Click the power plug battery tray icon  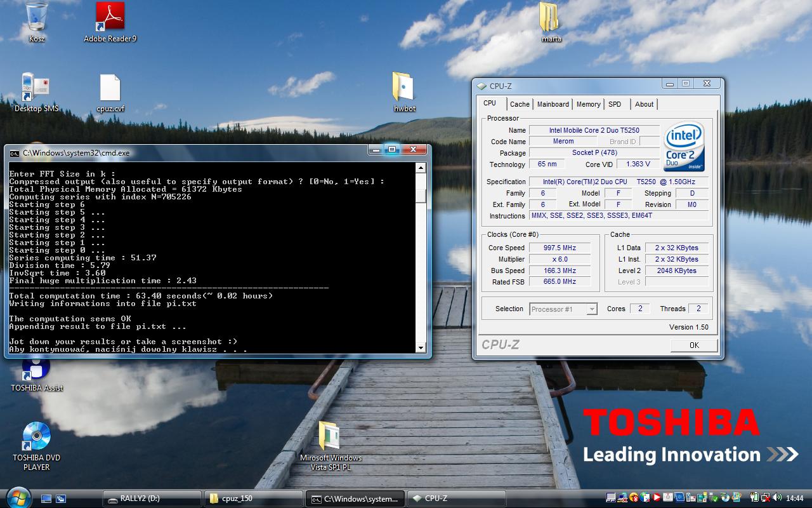tap(754, 498)
